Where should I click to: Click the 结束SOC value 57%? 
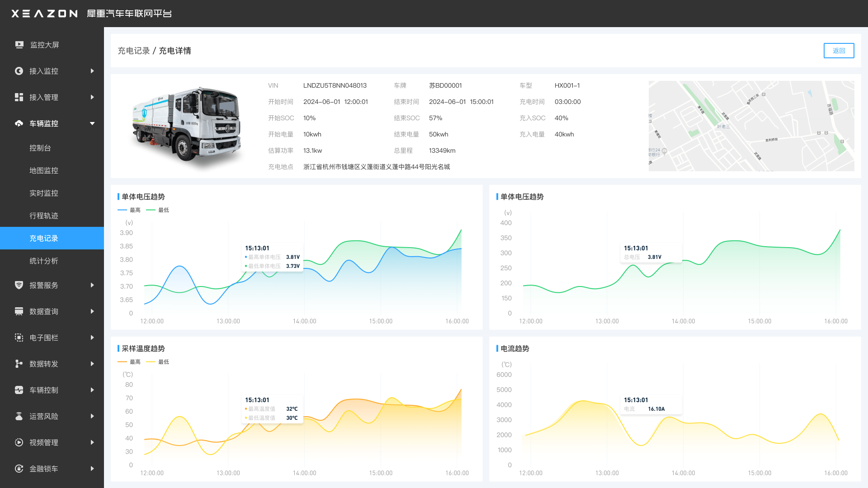pyautogui.click(x=436, y=118)
